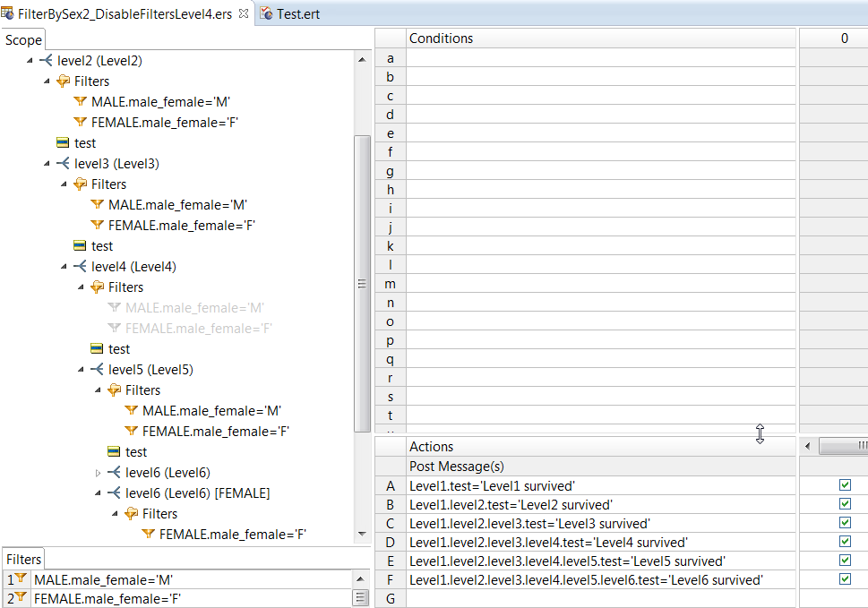The height and width of the screenshot is (608, 868).
Task: Open the Scope tab
Action: click(x=23, y=39)
